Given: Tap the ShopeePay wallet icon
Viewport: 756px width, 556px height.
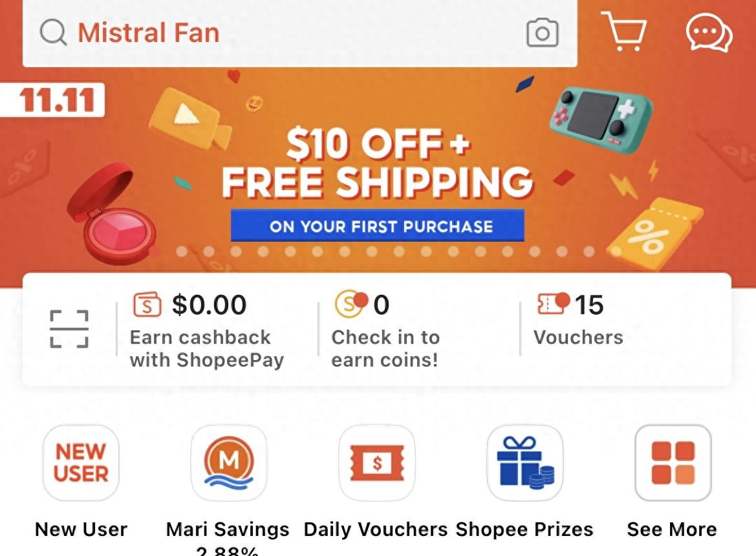Looking at the screenshot, I should click(147, 305).
